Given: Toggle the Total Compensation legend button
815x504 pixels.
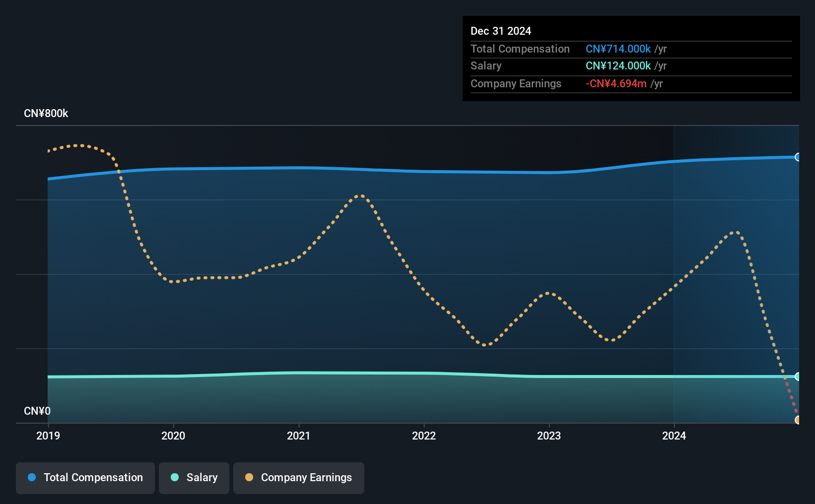Looking at the screenshot, I should pyautogui.click(x=85, y=478).
